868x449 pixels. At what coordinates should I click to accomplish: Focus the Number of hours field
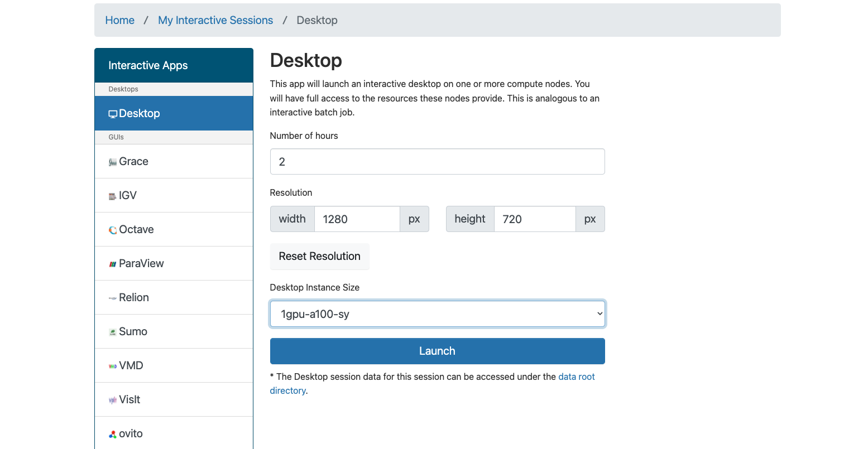[437, 161]
